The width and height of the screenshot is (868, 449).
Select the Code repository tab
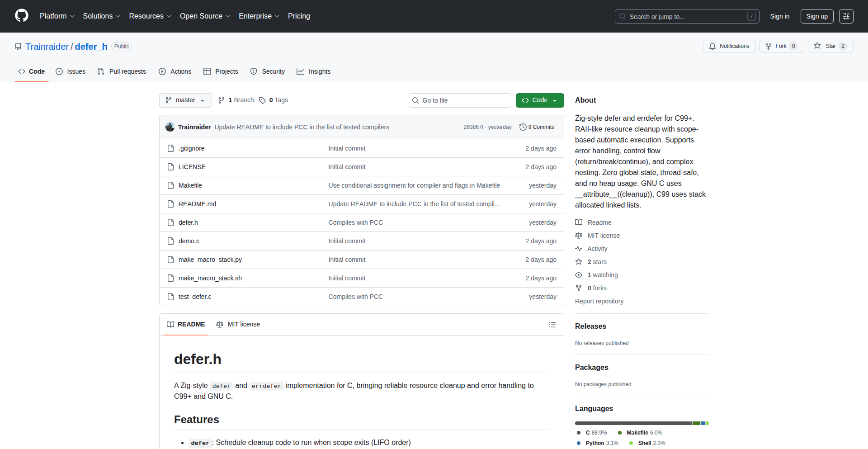(x=32, y=71)
